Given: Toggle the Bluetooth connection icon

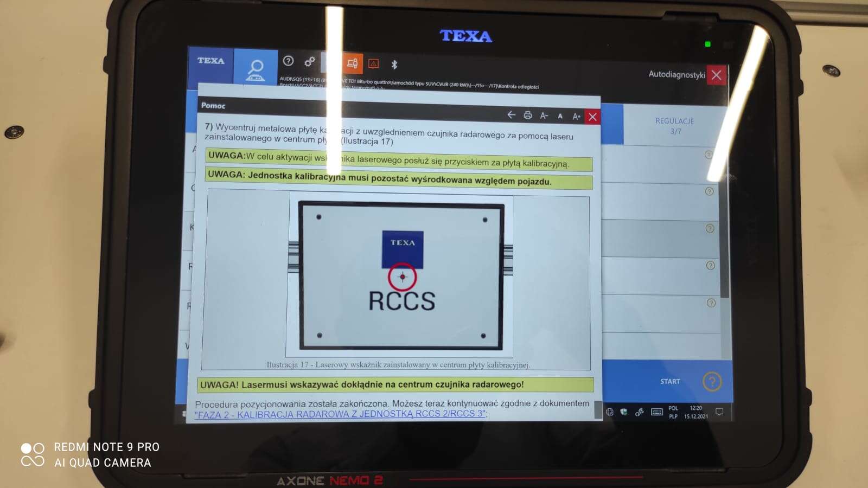Looking at the screenshot, I should (394, 65).
